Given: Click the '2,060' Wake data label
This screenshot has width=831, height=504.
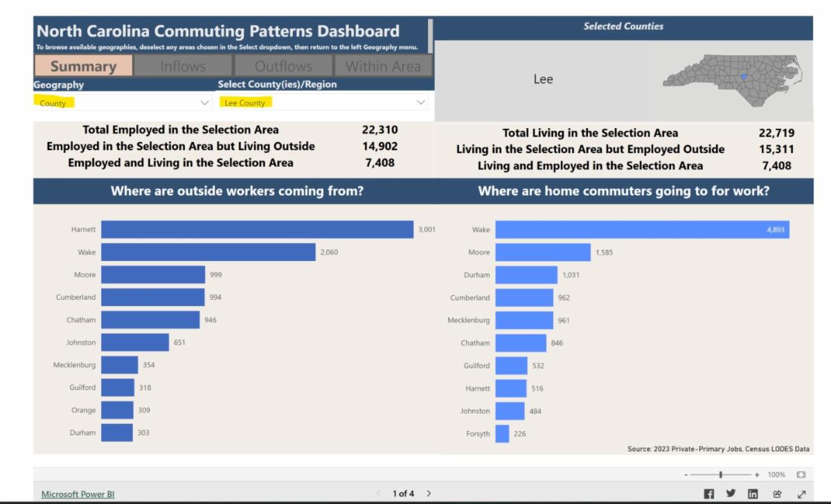Looking at the screenshot, I should (x=329, y=252).
